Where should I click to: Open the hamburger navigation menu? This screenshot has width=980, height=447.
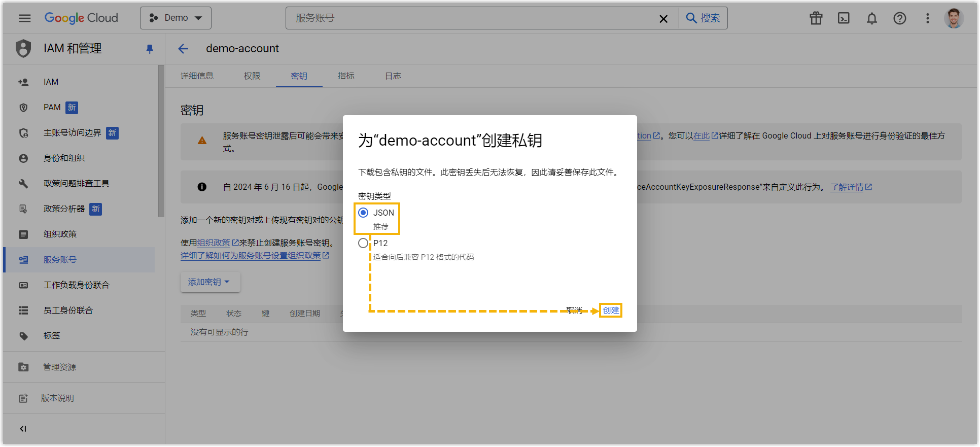24,18
